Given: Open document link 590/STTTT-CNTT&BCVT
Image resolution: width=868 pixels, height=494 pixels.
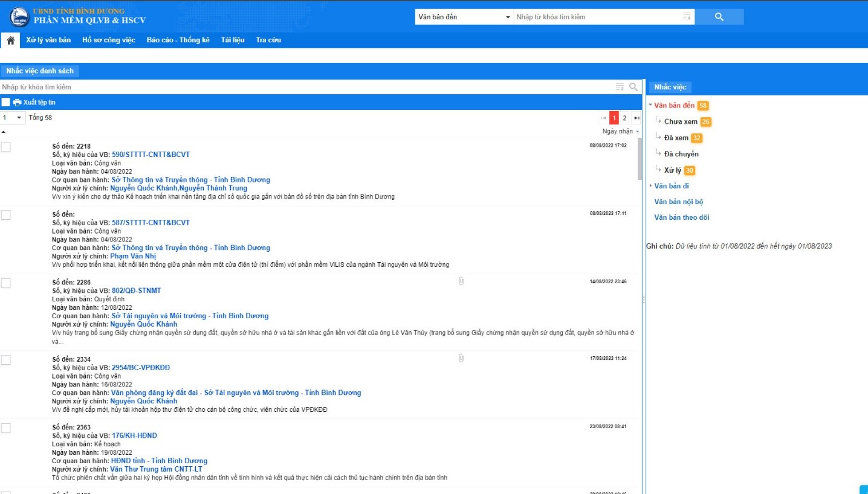Looking at the screenshot, I should (151, 155).
